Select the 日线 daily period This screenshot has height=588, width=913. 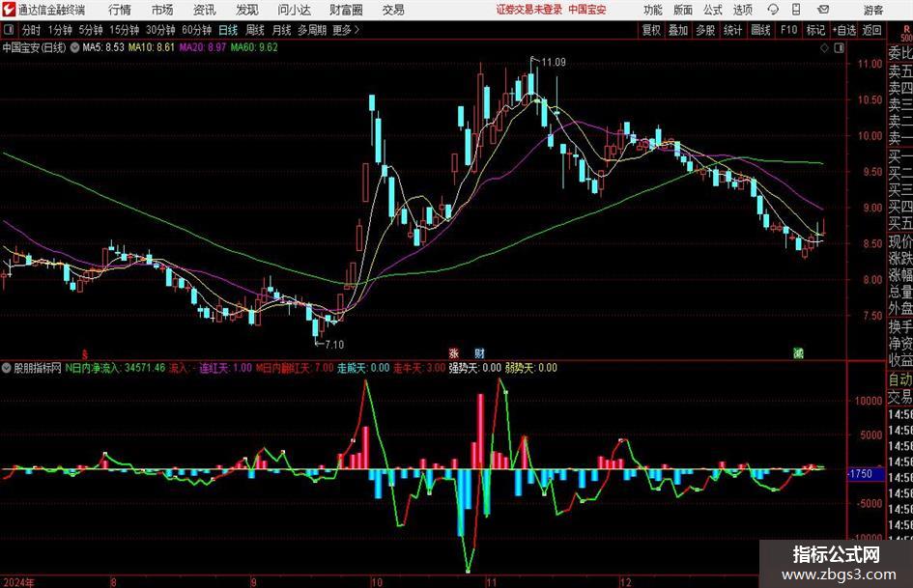click(228, 30)
